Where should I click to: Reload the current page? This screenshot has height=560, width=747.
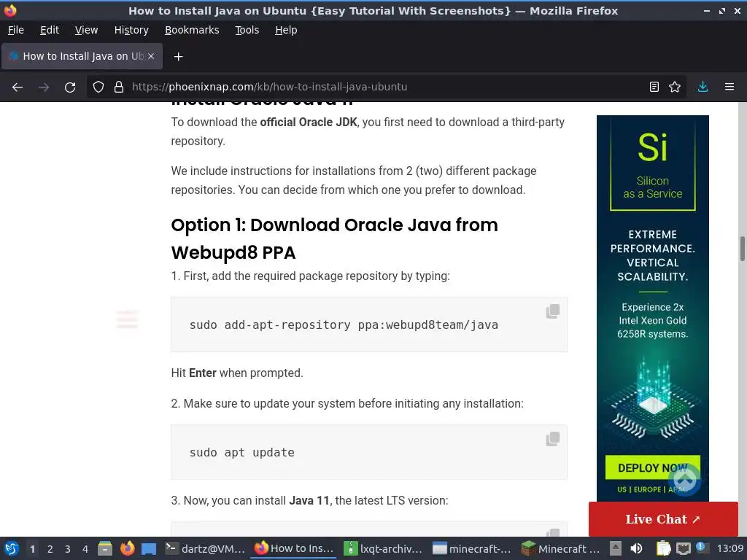[x=70, y=87]
